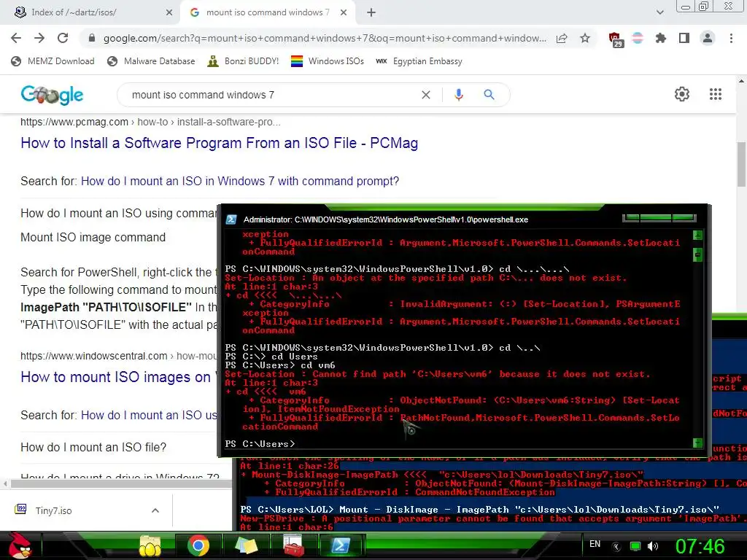Screen dimensions: 747x560
Task: Open the PCMag ISO install result
Action: pyautogui.click(x=219, y=143)
